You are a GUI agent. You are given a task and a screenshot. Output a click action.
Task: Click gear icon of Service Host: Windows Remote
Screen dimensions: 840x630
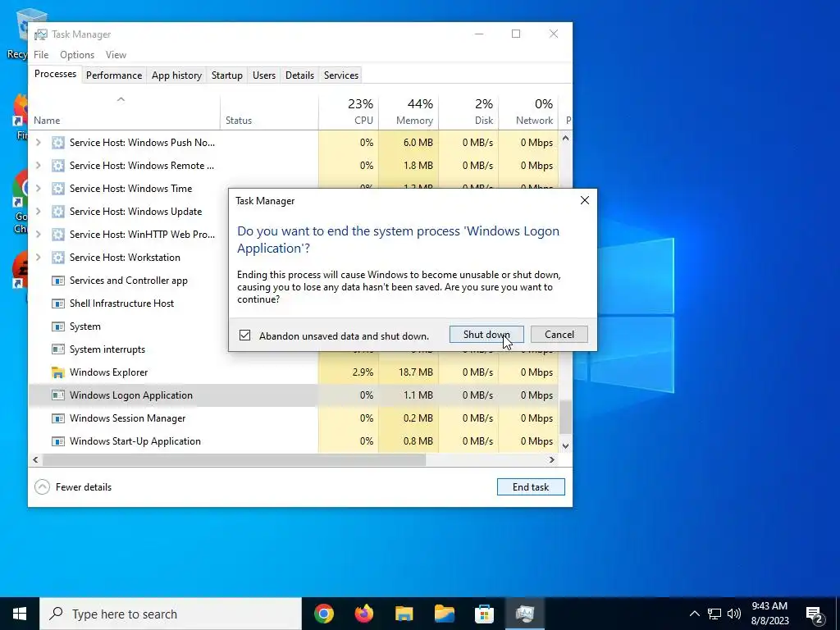pos(58,166)
